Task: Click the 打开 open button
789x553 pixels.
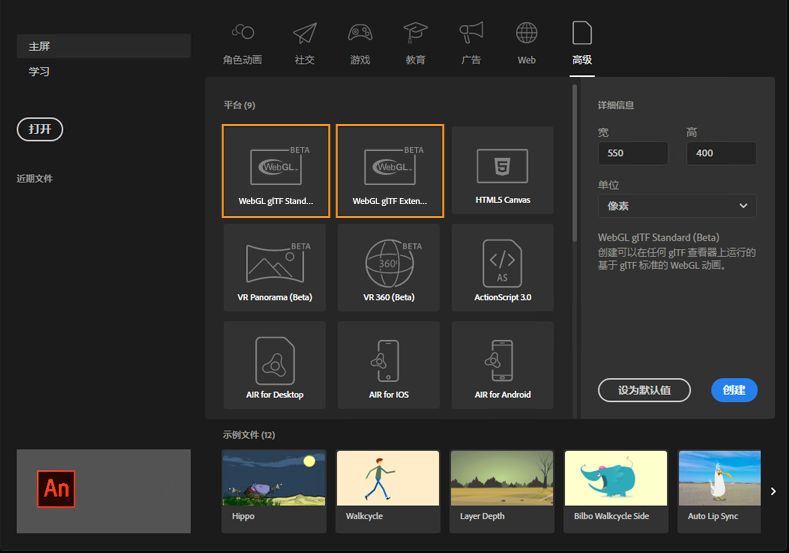Action: 40,129
